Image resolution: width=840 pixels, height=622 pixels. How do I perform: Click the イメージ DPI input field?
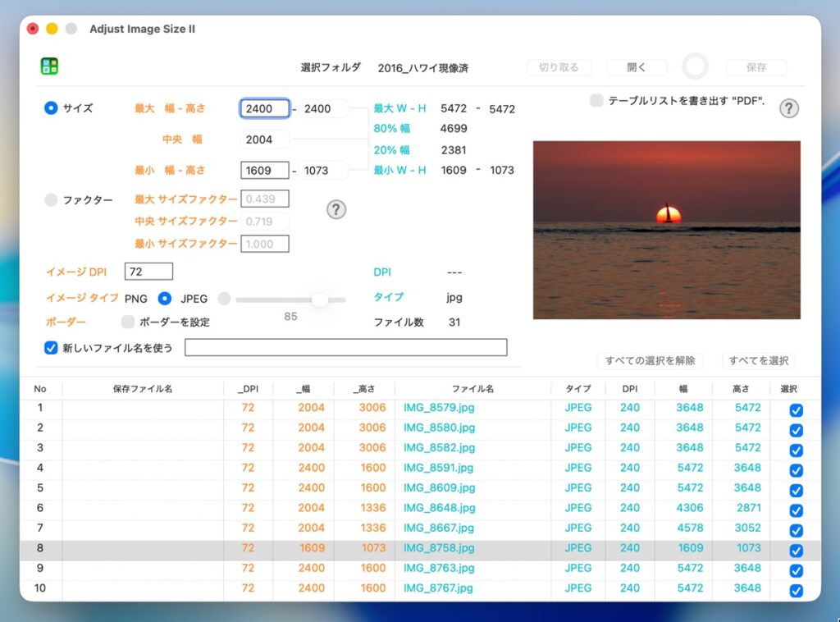pos(148,272)
